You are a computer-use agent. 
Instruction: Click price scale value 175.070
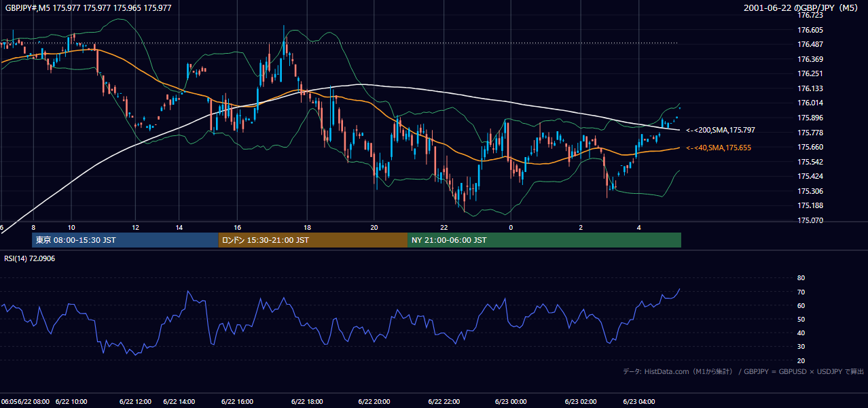pyautogui.click(x=810, y=220)
